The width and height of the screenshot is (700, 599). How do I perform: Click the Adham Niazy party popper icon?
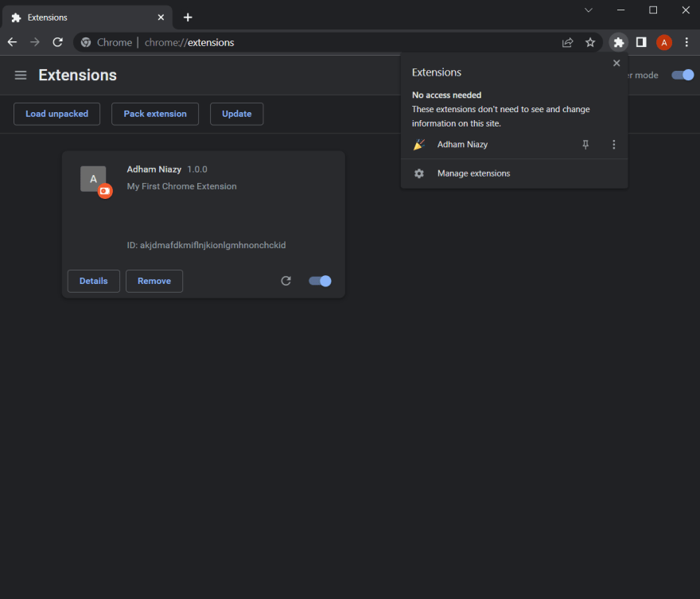(418, 144)
